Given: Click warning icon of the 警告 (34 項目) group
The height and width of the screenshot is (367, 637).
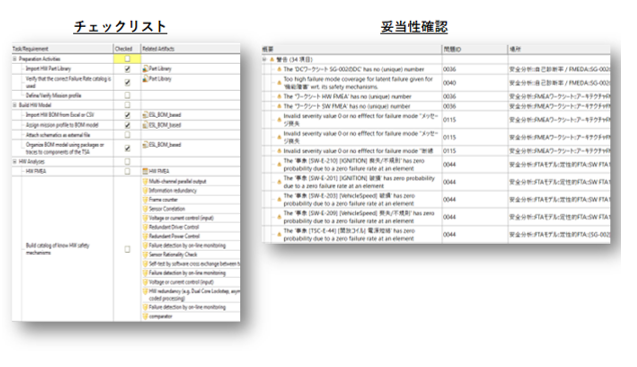Looking at the screenshot, I should [x=272, y=59].
